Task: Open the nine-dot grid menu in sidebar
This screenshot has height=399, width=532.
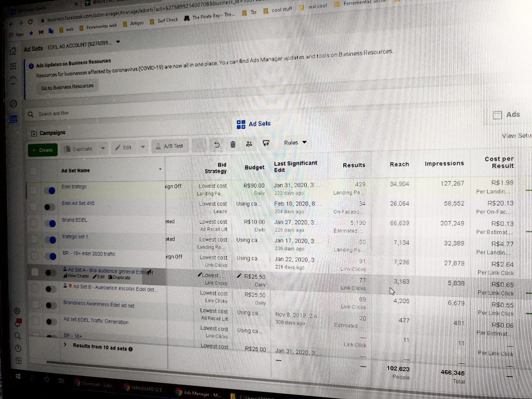Action: 13,66
